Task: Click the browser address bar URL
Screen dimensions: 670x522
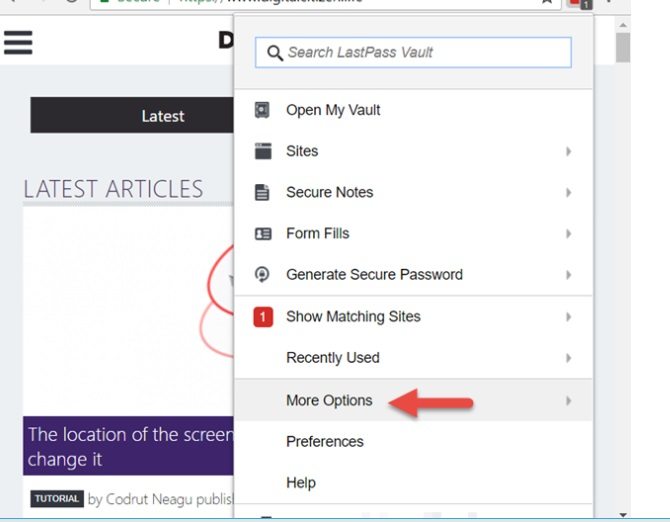Action: point(271,2)
